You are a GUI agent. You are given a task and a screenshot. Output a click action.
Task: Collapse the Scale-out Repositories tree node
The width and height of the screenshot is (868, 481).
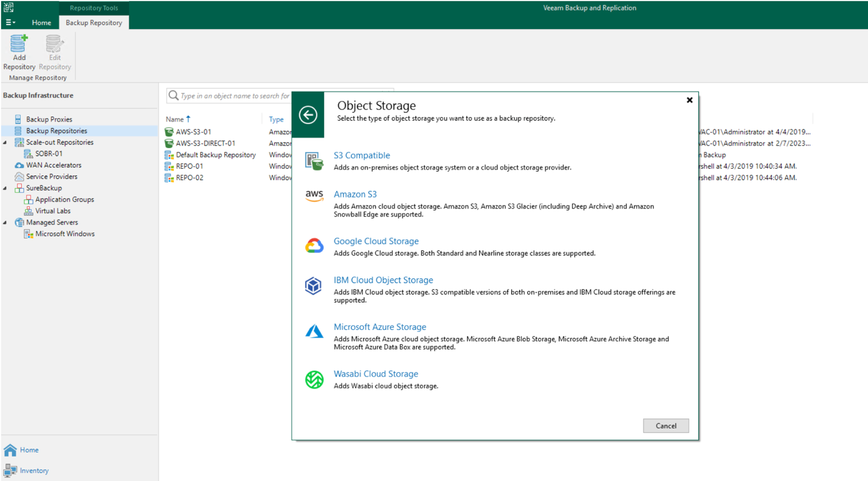5,143
